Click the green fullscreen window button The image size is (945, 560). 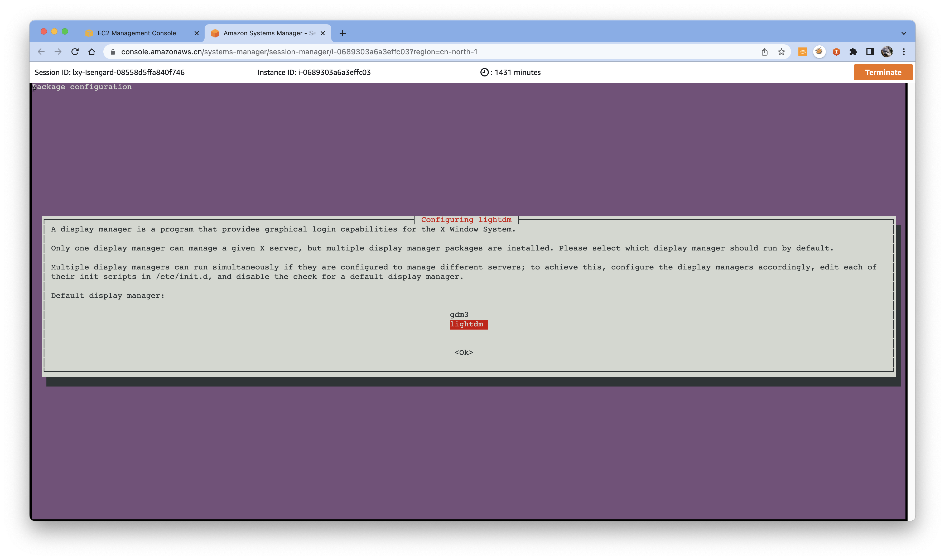point(65,31)
